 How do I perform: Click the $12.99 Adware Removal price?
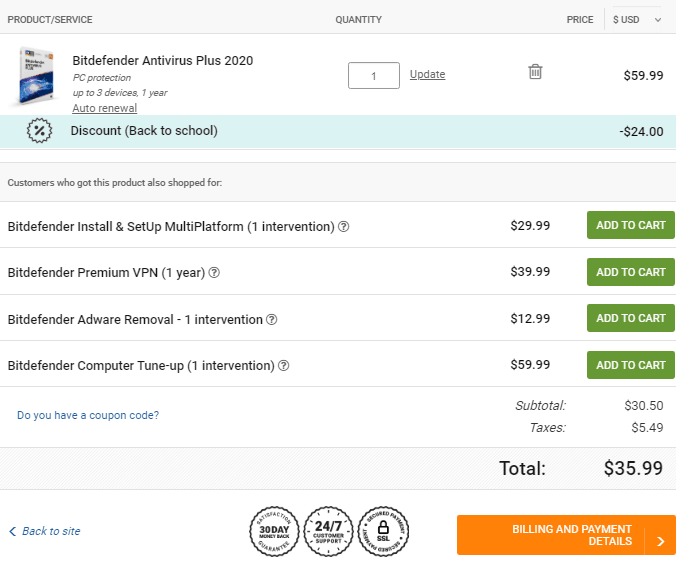click(x=530, y=319)
